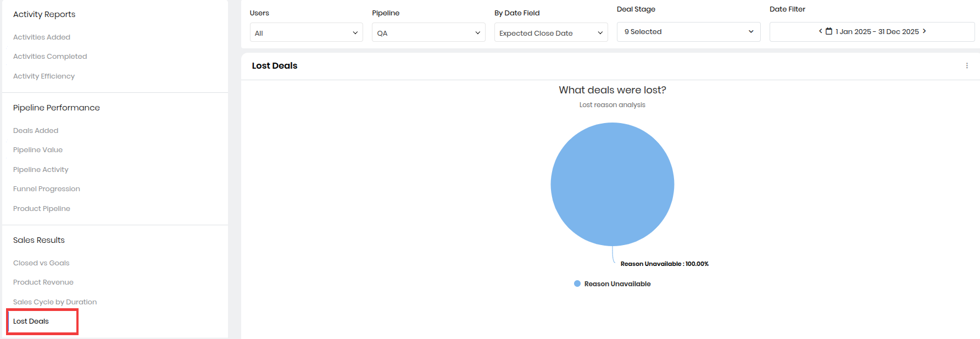The image size is (980, 339).
Task: Select Lost Deals in sidebar
Action: coord(31,321)
